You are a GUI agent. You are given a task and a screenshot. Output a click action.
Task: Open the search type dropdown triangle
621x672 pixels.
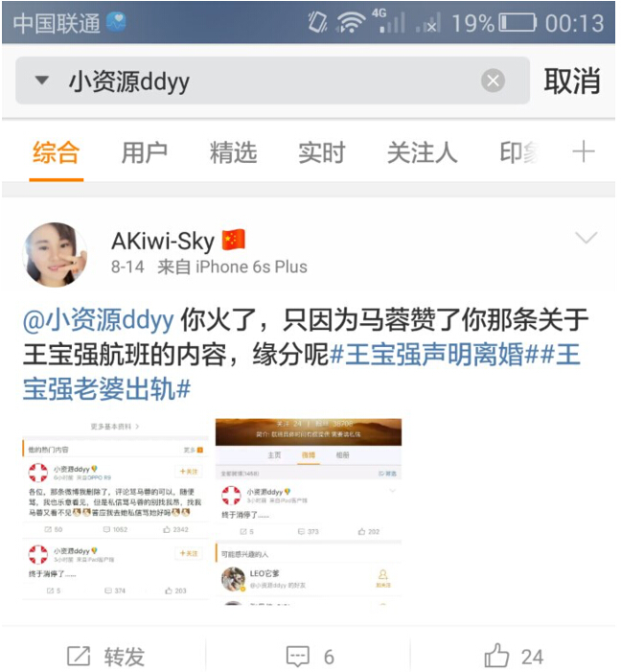pos(41,81)
